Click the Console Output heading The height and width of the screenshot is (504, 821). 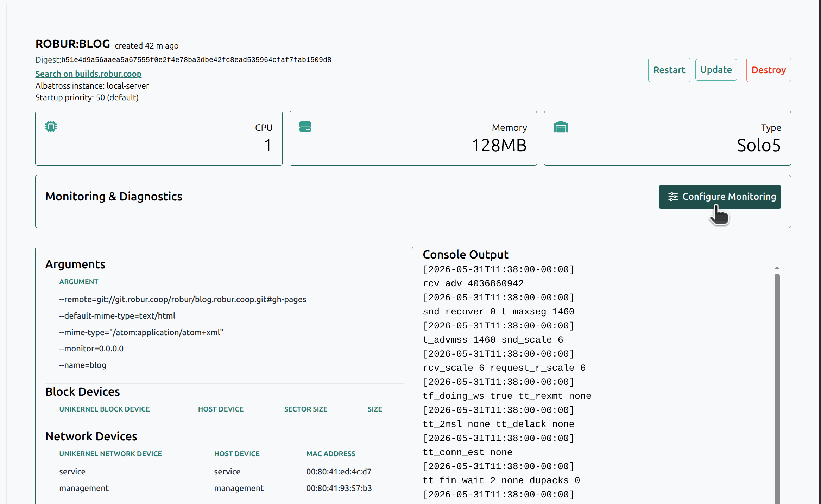click(466, 254)
